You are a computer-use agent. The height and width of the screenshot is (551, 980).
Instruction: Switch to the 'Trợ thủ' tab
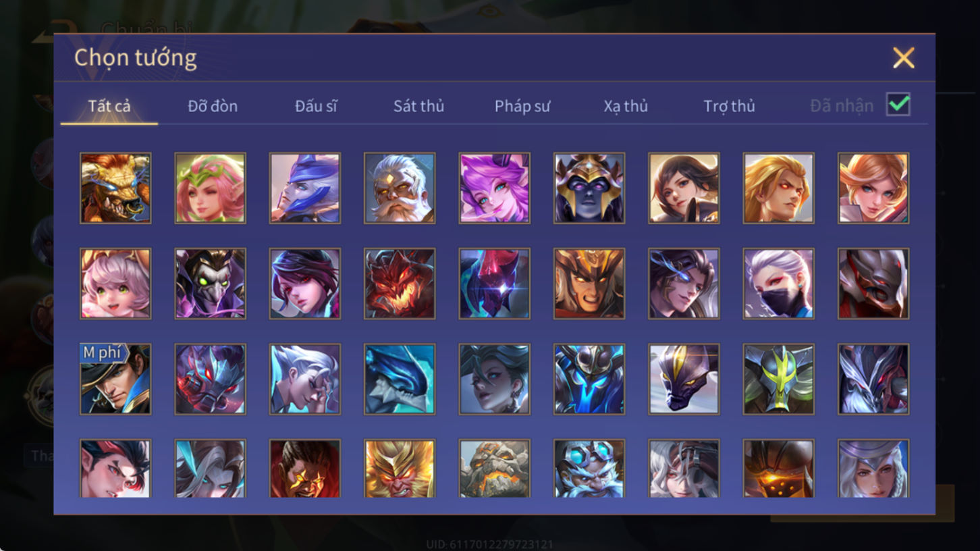tap(729, 106)
